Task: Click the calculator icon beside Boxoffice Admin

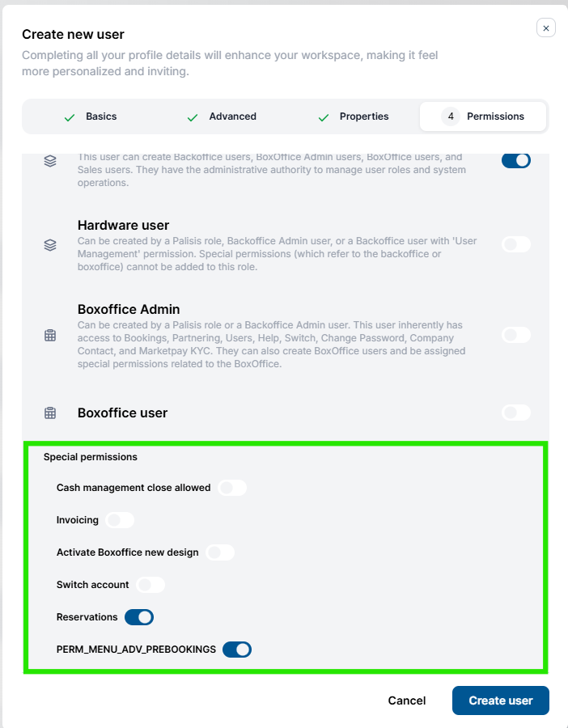Action: [50, 335]
